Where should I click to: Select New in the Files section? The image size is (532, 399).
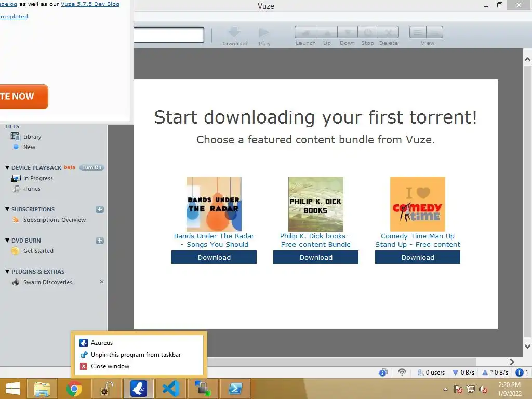29,147
